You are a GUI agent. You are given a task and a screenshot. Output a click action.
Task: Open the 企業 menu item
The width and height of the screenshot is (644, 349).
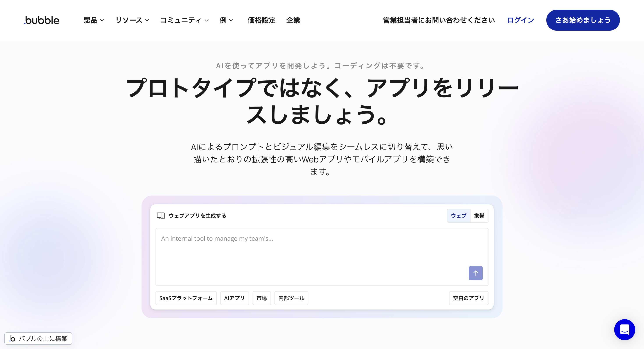coord(293,20)
